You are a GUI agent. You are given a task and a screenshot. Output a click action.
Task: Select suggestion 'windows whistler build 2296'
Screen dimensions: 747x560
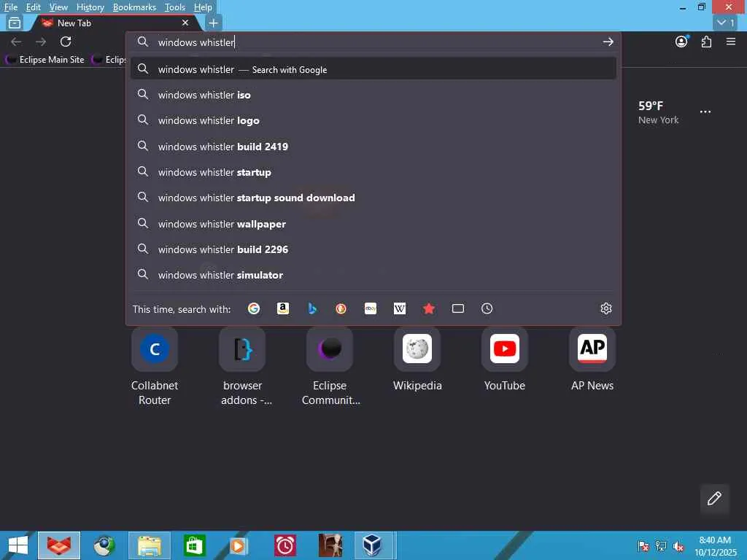pyautogui.click(x=373, y=249)
